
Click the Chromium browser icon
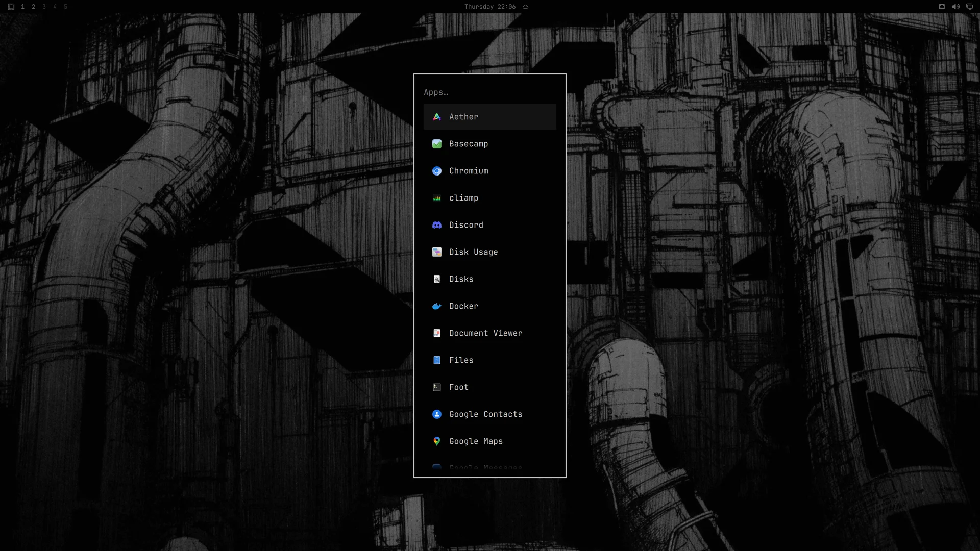pyautogui.click(x=437, y=171)
